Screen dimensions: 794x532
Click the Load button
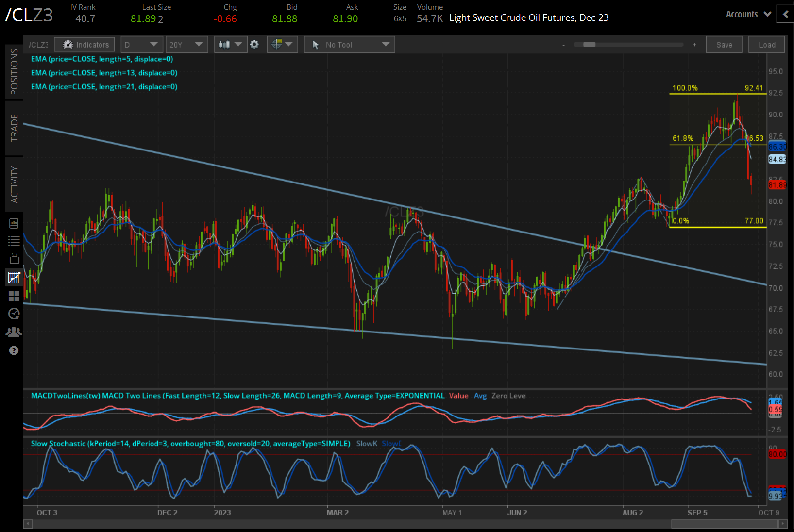(x=766, y=44)
